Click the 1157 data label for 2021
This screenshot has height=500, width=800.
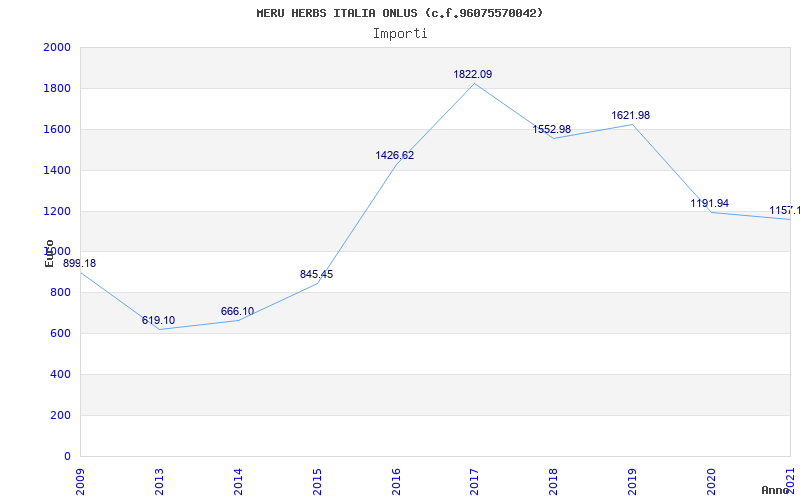pyautogui.click(x=785, y=210)
